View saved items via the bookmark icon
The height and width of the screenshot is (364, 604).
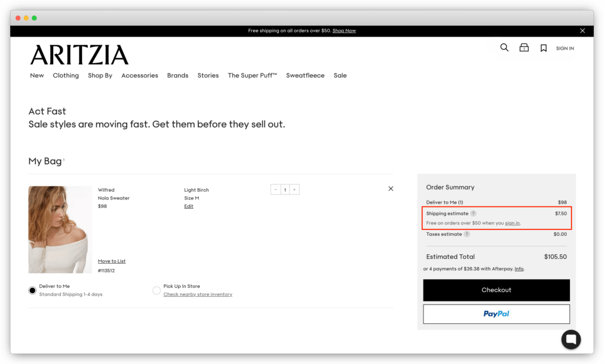pos(543,47)
